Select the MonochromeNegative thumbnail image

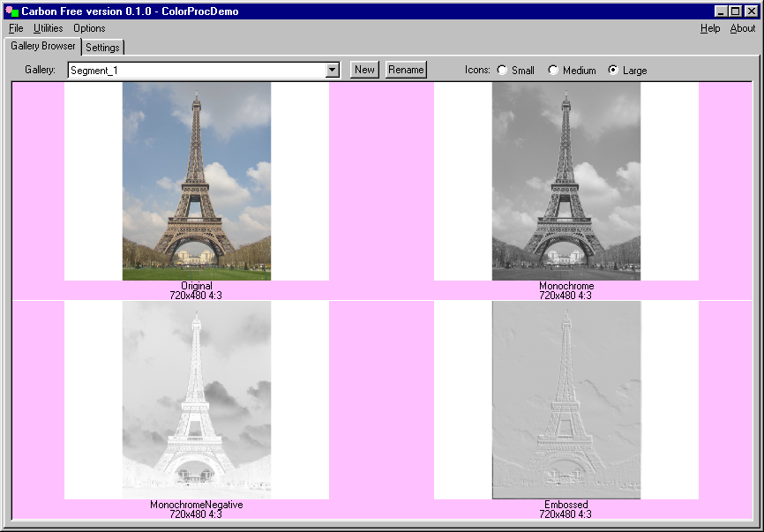[197, 400]
